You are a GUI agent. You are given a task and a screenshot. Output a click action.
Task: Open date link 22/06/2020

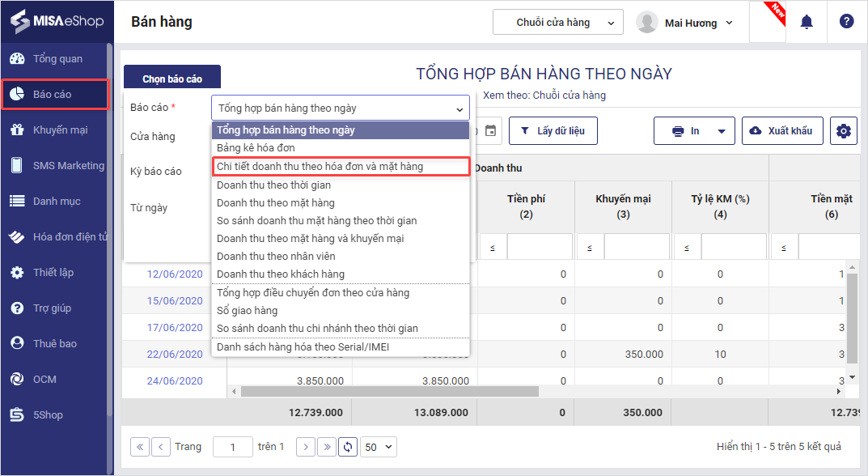tap(175, 354)
